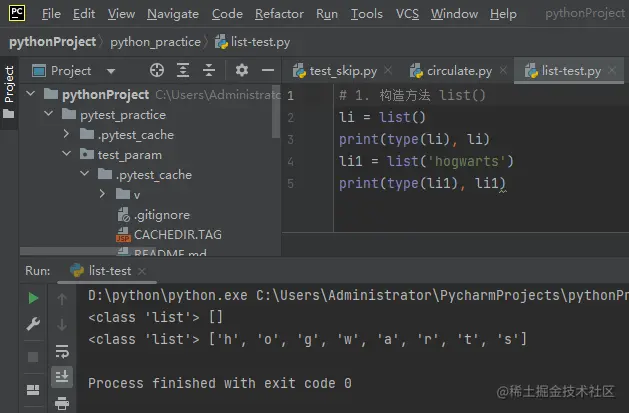
Task: Open the Refactor menu
Action: pyautogui.click(x=279, y=14)
